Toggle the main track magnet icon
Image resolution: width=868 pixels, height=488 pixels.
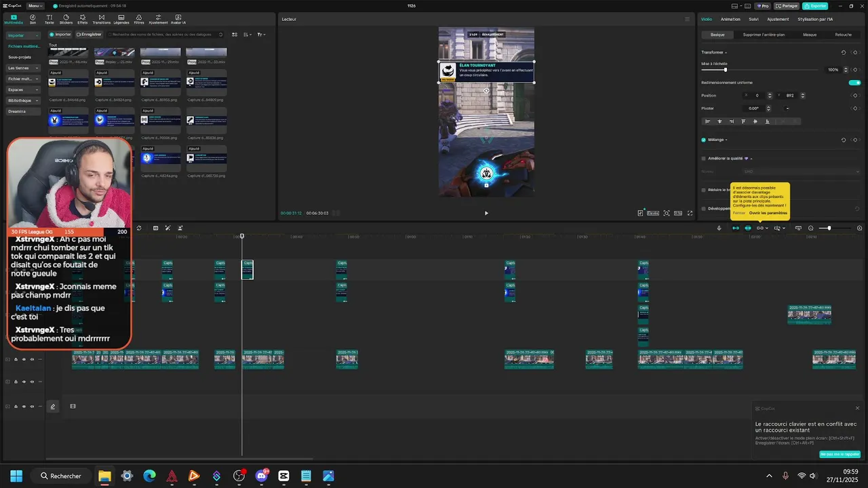(735, 228)
